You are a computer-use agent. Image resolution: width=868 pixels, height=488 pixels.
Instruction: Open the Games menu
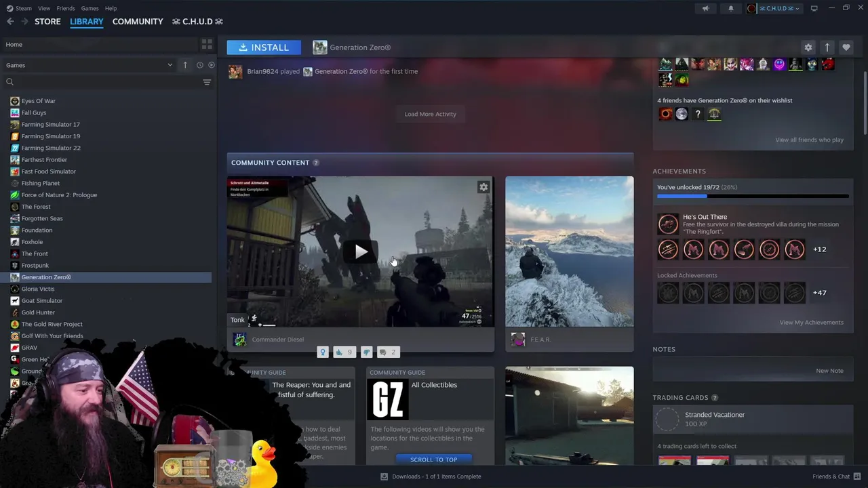click(x=90, y=8)
